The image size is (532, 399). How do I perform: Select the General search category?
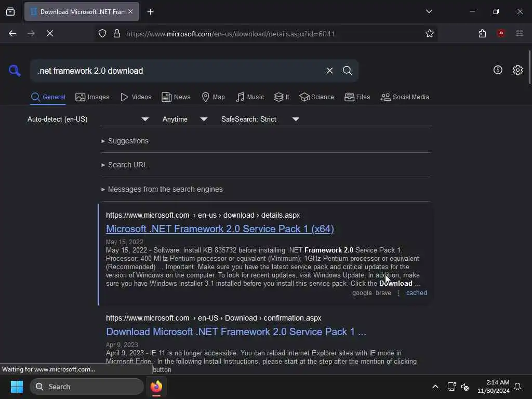[48, 97]
